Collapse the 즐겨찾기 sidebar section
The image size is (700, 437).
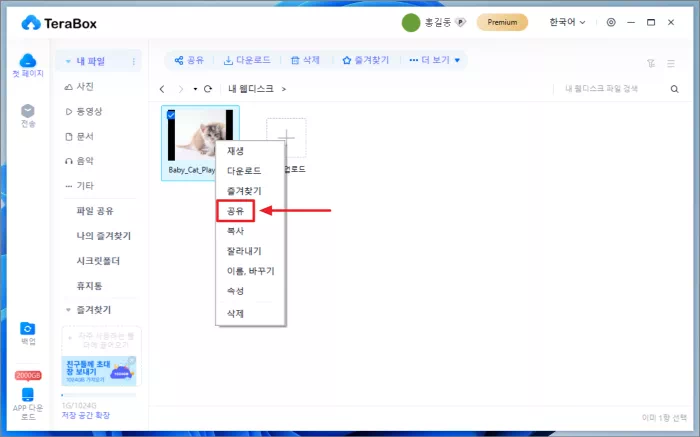(68, 310)
